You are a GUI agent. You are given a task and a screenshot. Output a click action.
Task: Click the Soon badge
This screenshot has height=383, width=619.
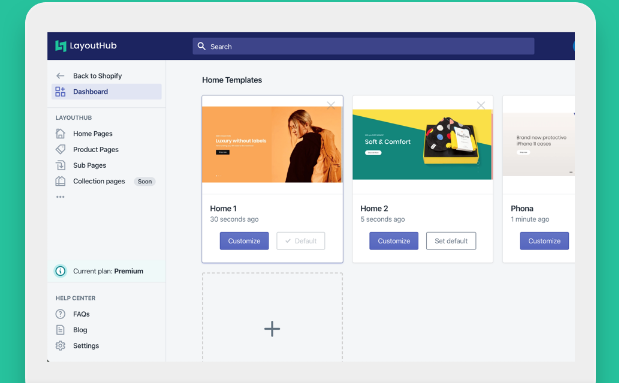145,182
